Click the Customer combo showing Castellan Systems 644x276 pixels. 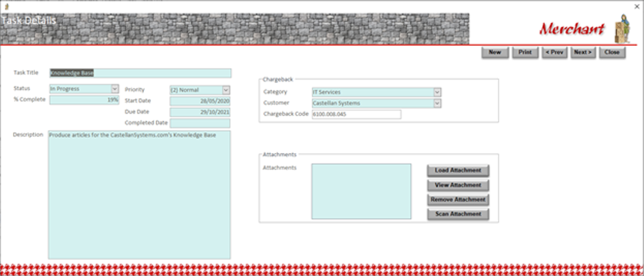tap(376, 103)
